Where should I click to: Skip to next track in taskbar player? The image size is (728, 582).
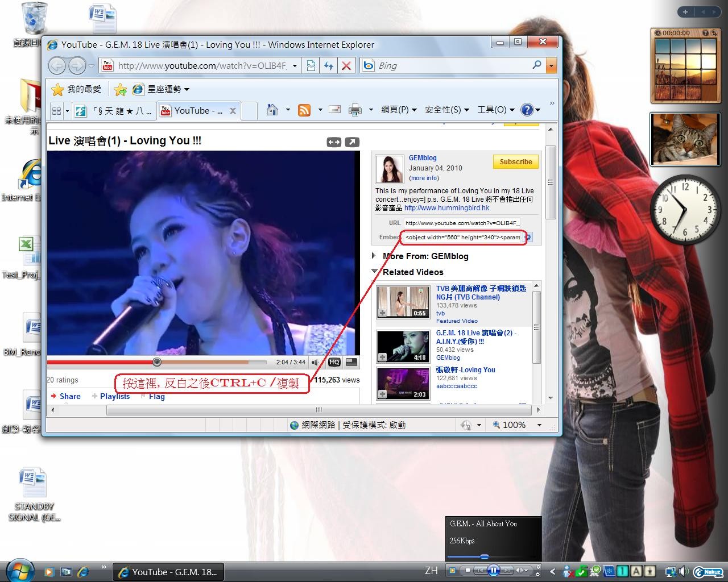(x=507, y=570)
